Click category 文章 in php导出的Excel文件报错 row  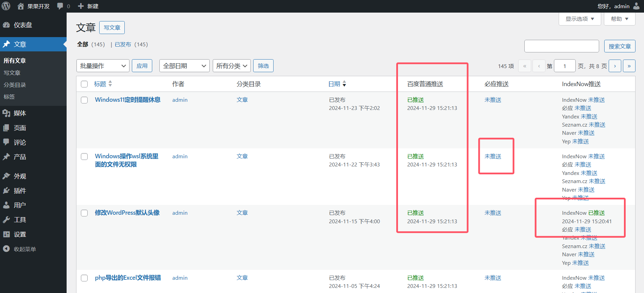[x=242, y=278]
